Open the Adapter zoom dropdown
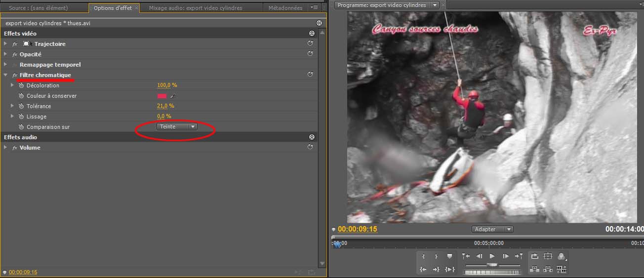The image size is (644, 278). [x=492, y=229]
